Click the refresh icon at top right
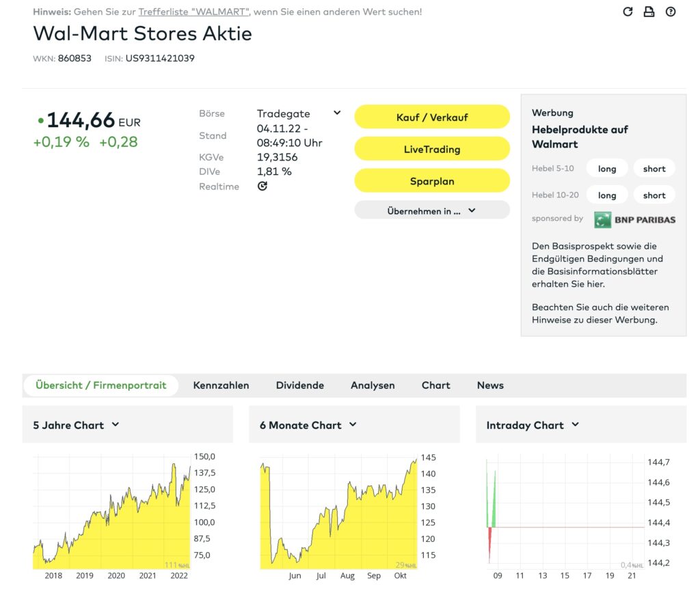Screen dimensions: 700x589 point(628,12)
